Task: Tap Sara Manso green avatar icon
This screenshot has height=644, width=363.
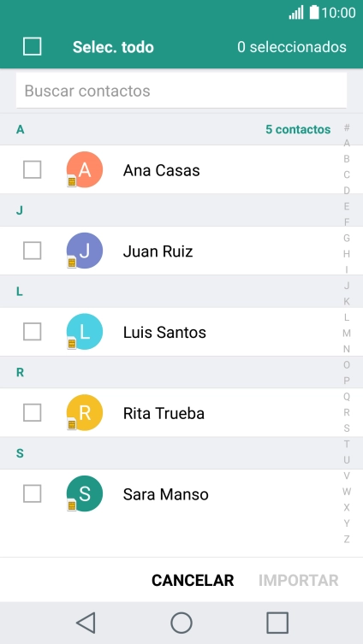Action: click(85, 493)
